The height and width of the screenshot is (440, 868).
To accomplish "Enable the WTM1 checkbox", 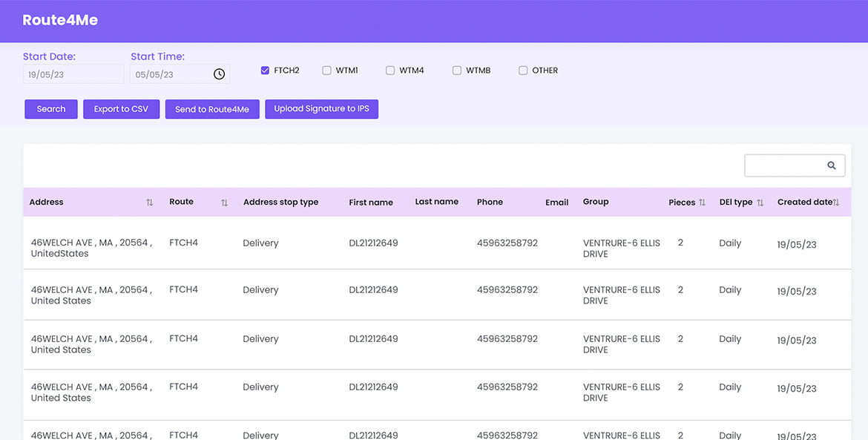I will [x=326, y=70].
